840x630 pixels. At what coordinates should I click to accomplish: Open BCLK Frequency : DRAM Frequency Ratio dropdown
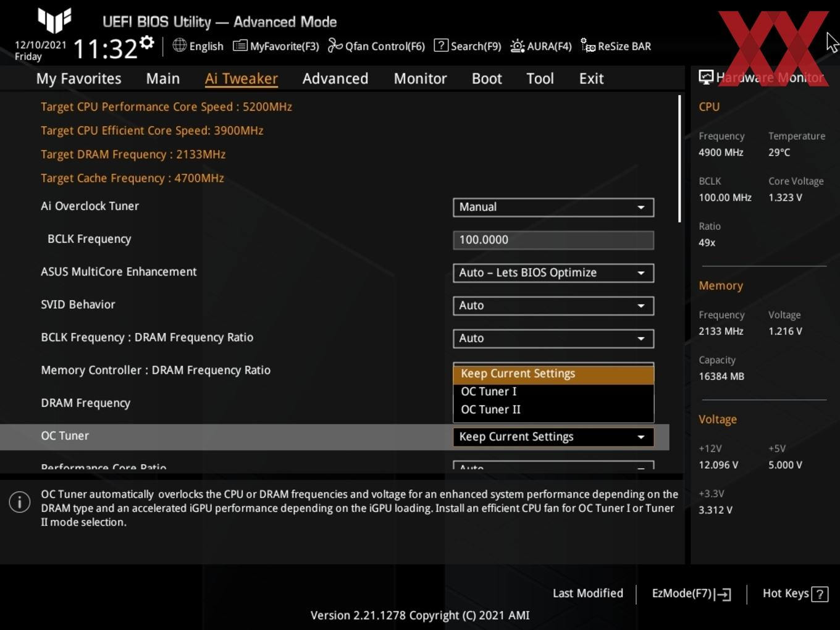(x=553, y=338)
